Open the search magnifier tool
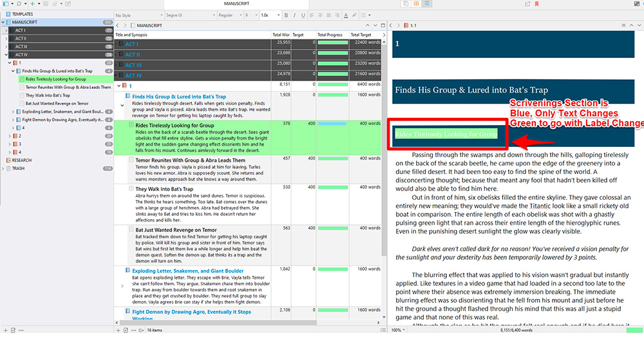644x337 pixels. 19,4
